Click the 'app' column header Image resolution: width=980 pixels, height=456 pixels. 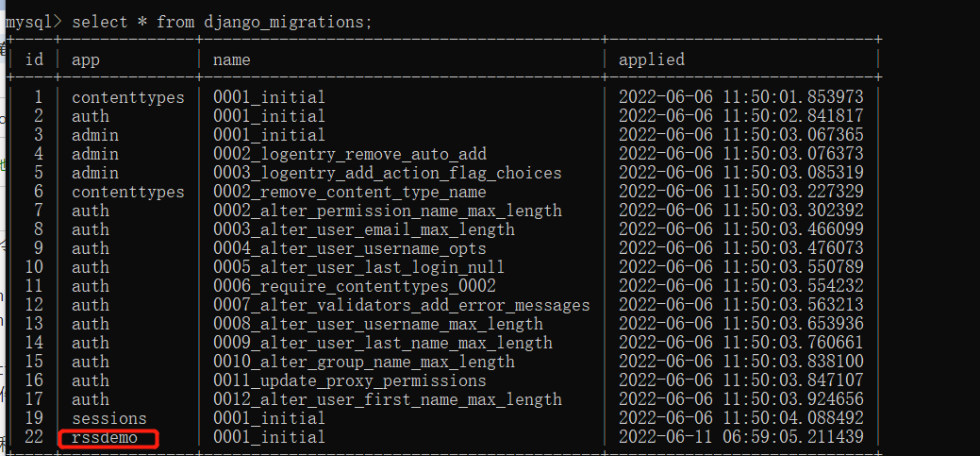click(86, 59)
